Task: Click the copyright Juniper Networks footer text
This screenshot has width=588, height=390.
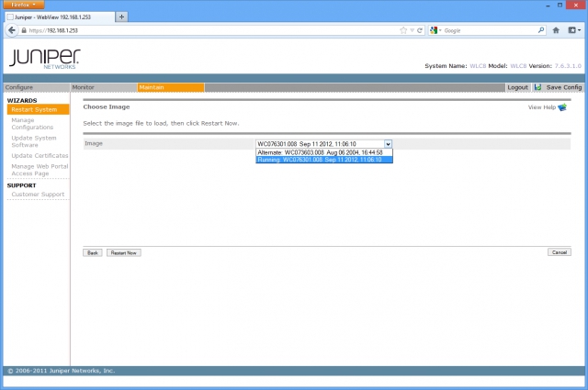Action: [62, 371]
